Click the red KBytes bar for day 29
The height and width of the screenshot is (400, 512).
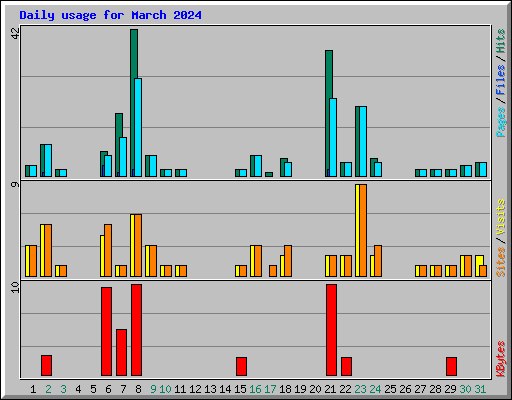pos(451,366)
